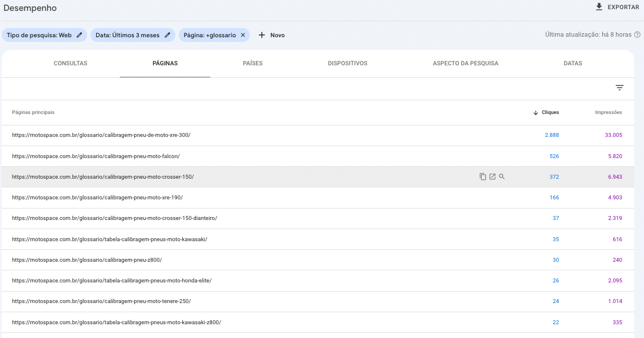Click the 240 impressions value

tap(617, 260)
